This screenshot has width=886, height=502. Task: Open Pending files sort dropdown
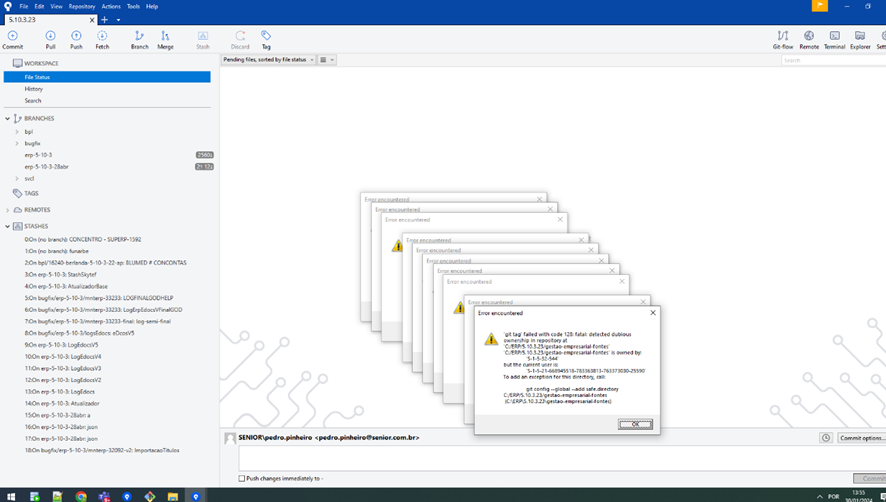point(268,59)
